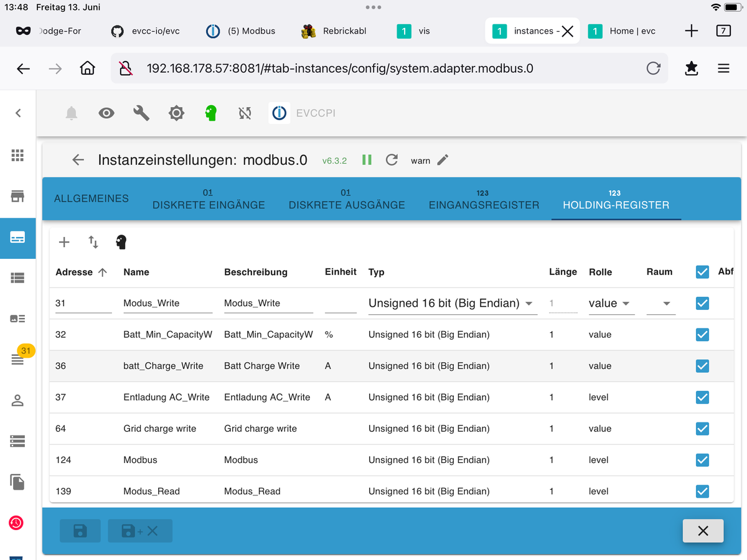
Task: Open the users icon in the sidebar
Action: (x=17, y=400)
